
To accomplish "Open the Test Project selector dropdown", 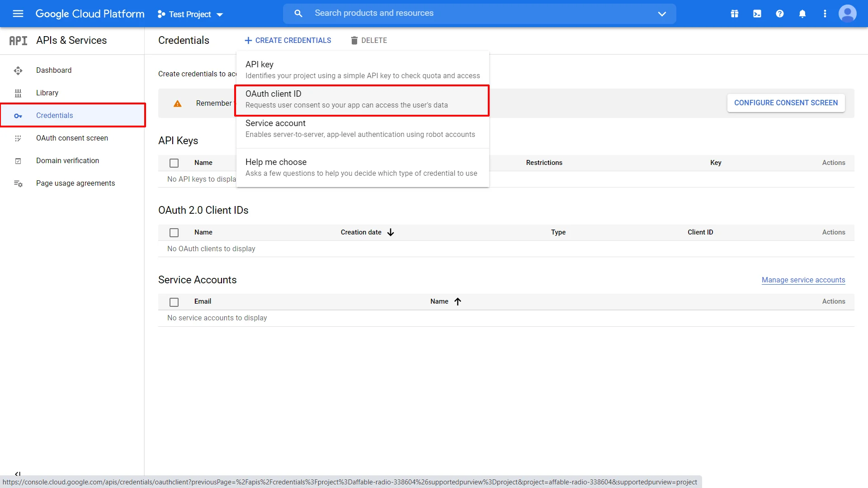I will tap(190, 14).
